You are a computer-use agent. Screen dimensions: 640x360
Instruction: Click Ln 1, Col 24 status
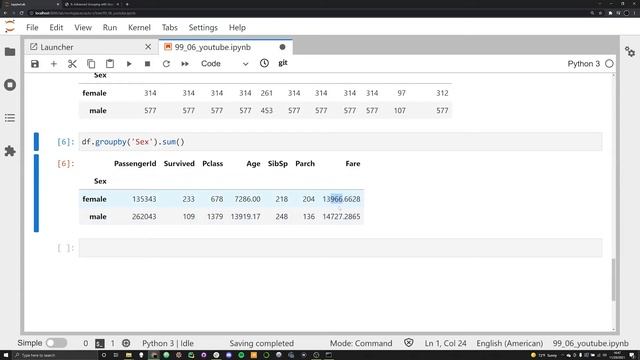pos(445,343)
